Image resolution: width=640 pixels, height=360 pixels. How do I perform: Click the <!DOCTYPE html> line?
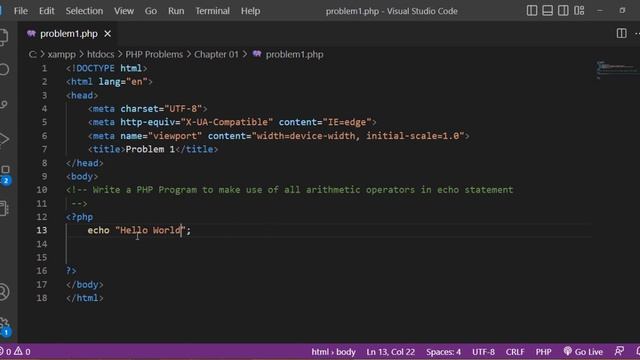(107, 68)
